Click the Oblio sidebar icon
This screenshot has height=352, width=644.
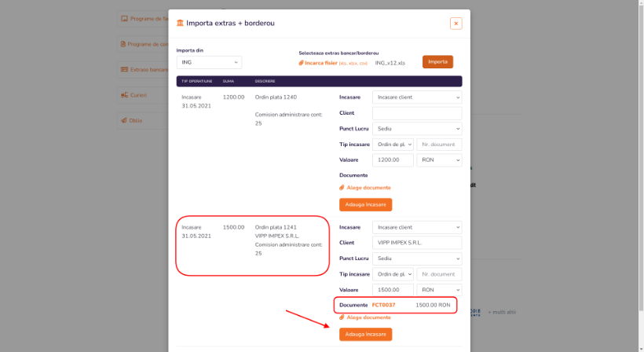tap(124, 120)
